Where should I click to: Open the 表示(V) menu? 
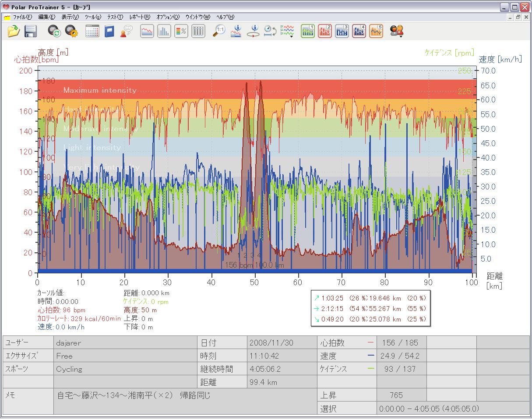70,17
